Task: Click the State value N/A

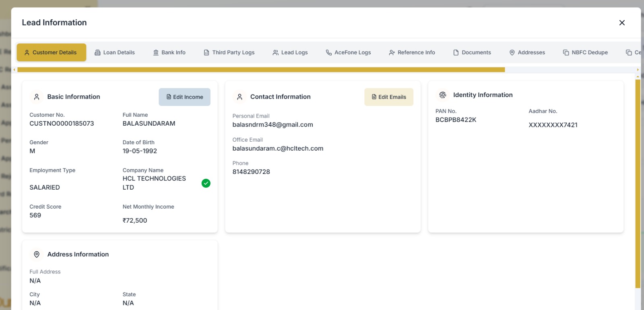Action: 128,303
